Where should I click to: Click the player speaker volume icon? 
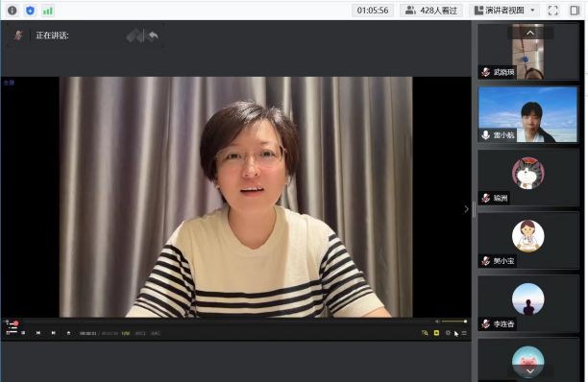pyautogui.click(x=437, y=322)
